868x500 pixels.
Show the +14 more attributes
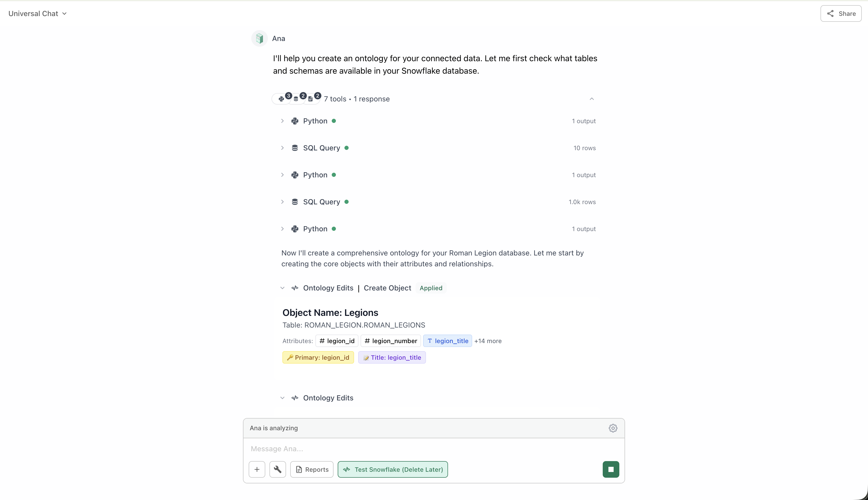(x=488, y=341)
